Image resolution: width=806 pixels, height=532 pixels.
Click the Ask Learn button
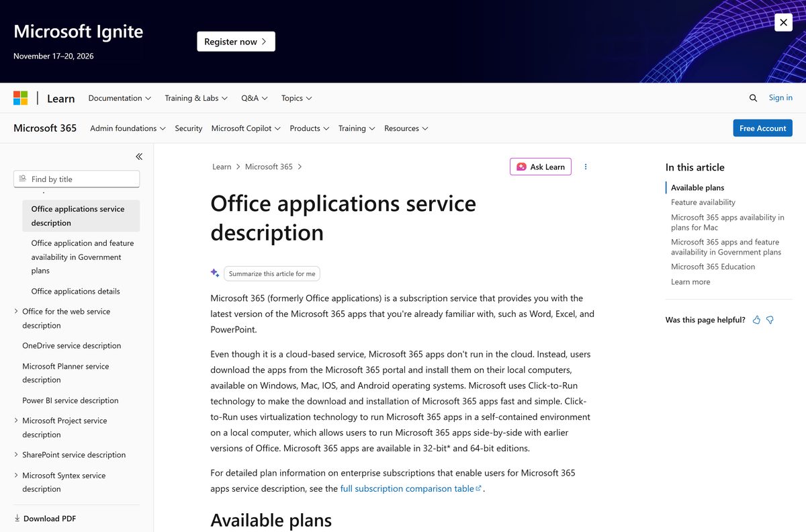pyautogui.click(x=541, y=167)
